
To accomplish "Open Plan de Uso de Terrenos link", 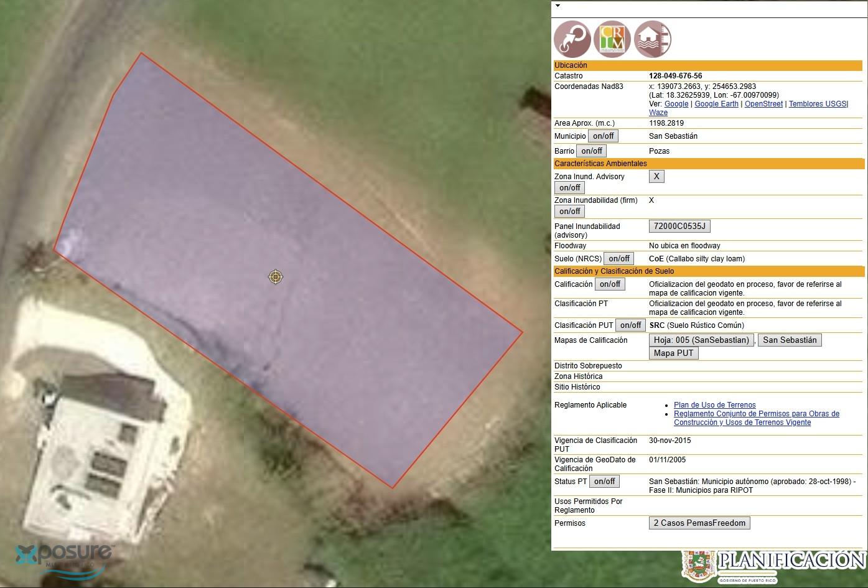I will 714,405.
